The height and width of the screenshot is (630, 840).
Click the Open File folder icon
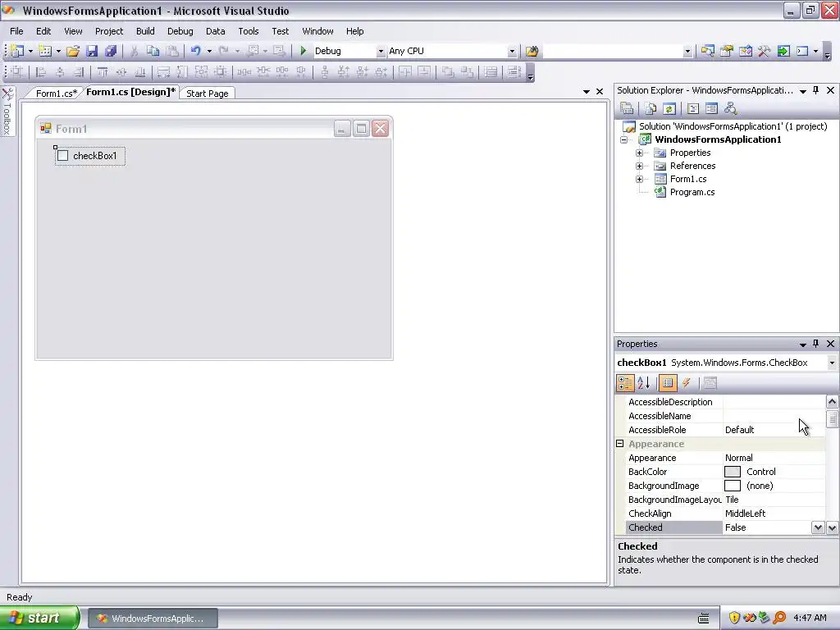tap(73, 51)
